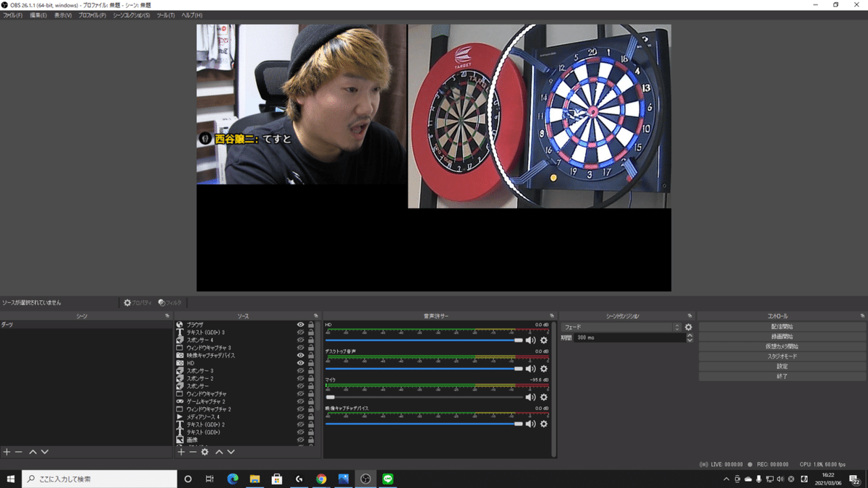Show the ウィンドウキャプチャ 3 source via eye icon
The height and width of the screenshot is (488, 868).
301,348
